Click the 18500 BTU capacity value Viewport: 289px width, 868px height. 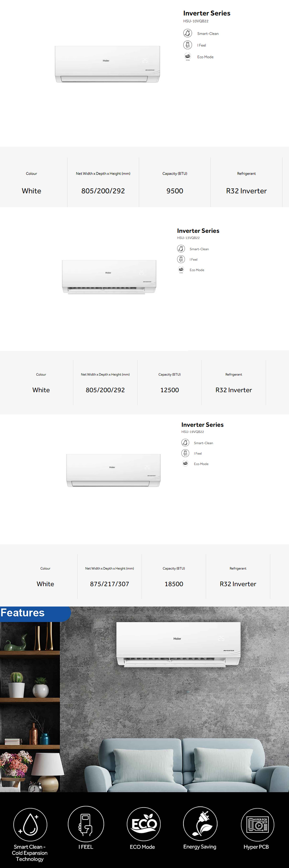(x=174, y=584)
